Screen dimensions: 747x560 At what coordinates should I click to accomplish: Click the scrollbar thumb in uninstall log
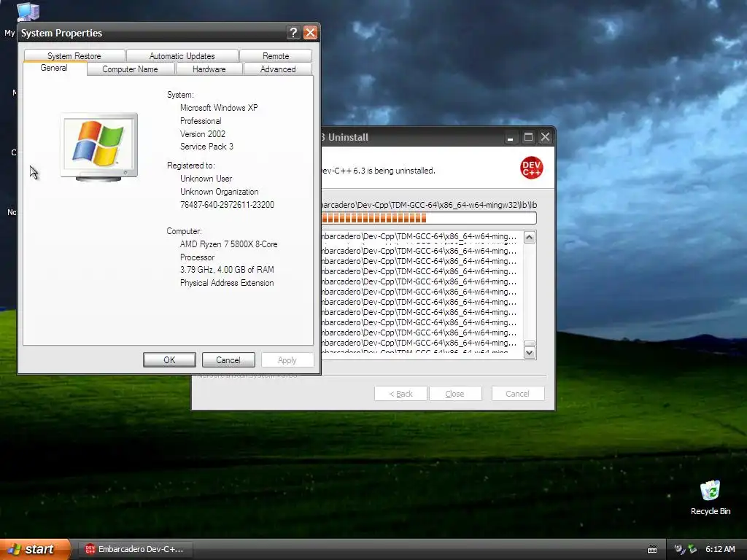(530, 343)
